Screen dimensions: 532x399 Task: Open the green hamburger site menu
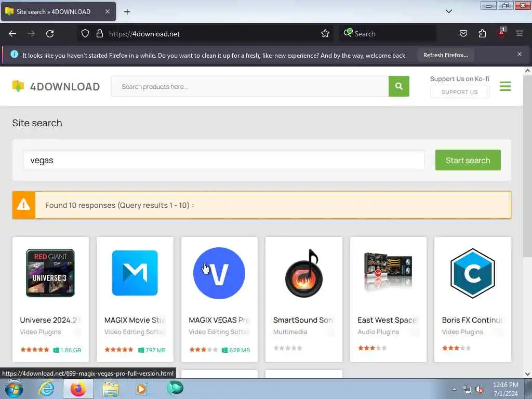tap(505, 86)
